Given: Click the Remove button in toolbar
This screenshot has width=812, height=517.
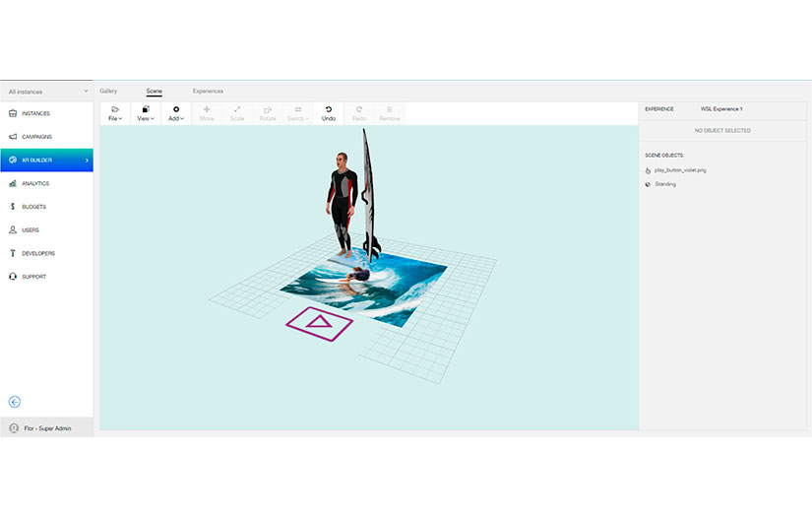Looking at the screenshot, I should (390, 113).
